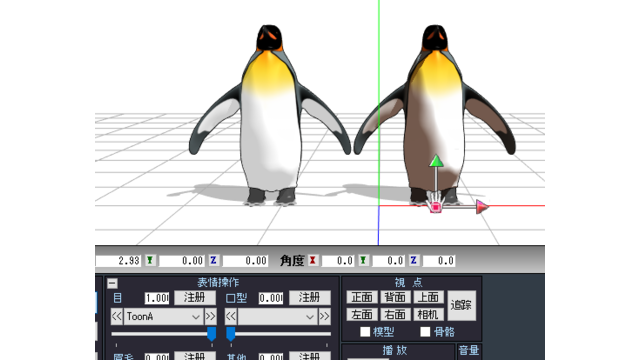The image size is (640, 360).
Task: Click 注册 button for the 口型 morph
Action: click(x=309, y=298)
